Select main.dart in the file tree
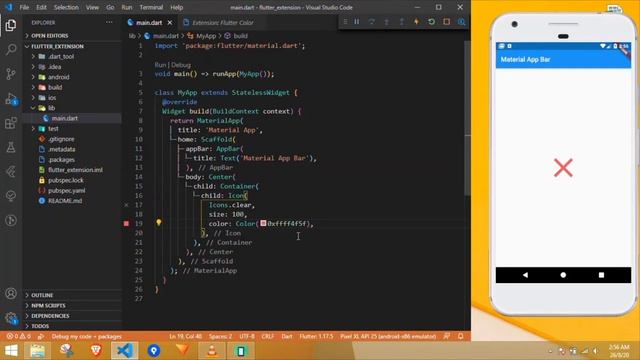This screenshot has height=360, width=640. pos(72,118)
